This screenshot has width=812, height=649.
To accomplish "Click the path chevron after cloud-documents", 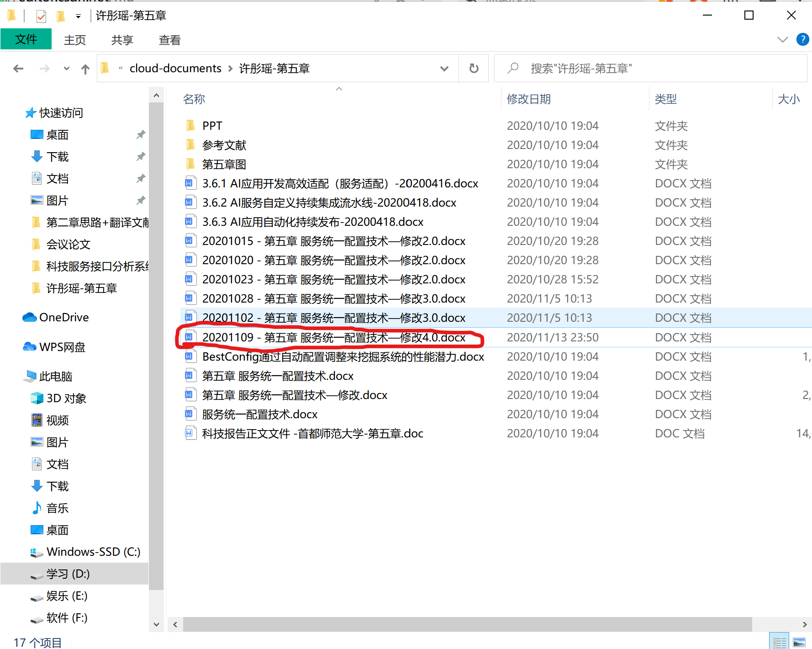I will coord(230,69).
